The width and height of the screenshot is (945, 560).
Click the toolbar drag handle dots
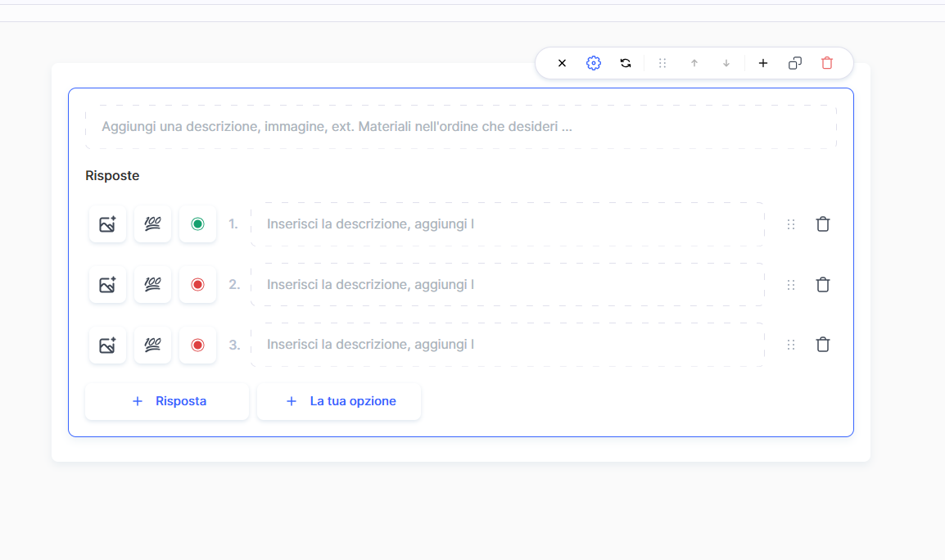click(662, 63)
